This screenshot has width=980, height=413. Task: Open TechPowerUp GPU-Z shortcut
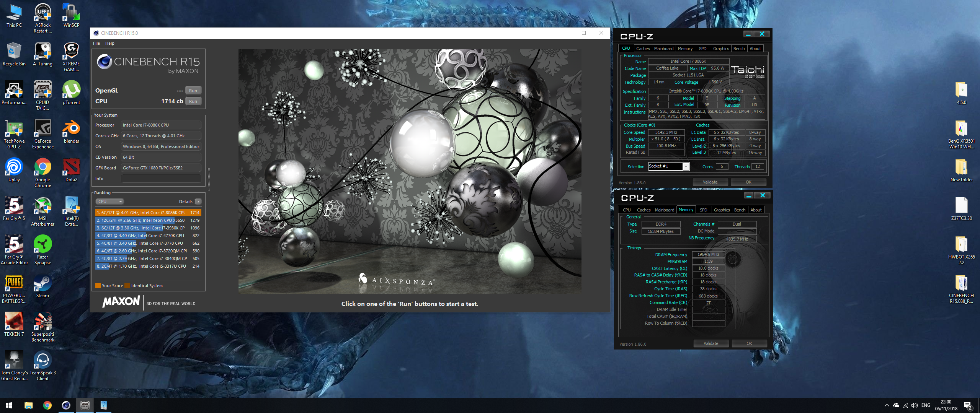pos(14,134)
